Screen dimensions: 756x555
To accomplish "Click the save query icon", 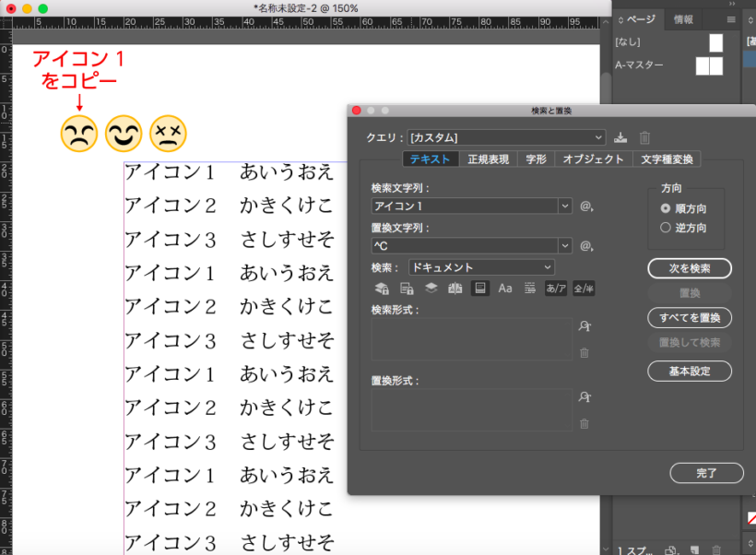I will pos(620,137).
